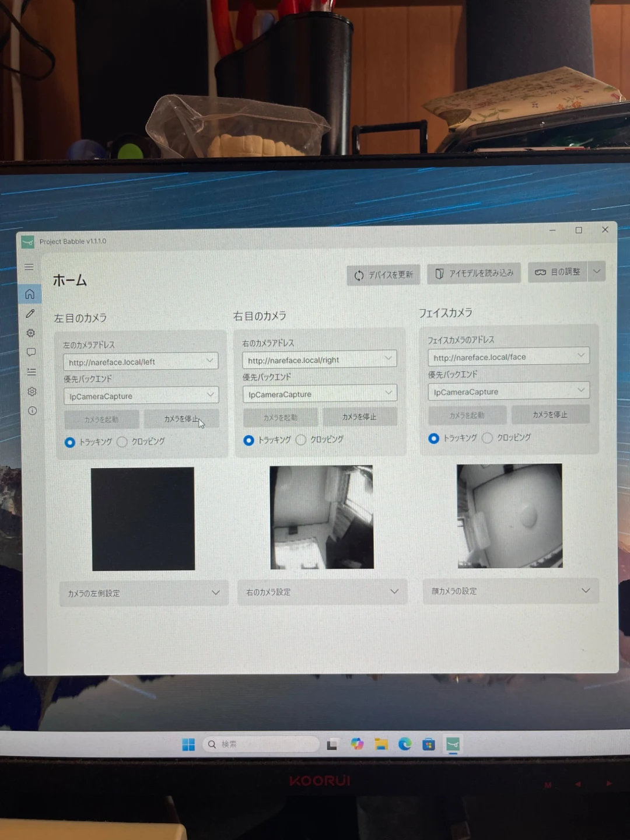Click カメラを停止 for the face camera
Viewport: 630px width, 840px height.
point(550,414)
